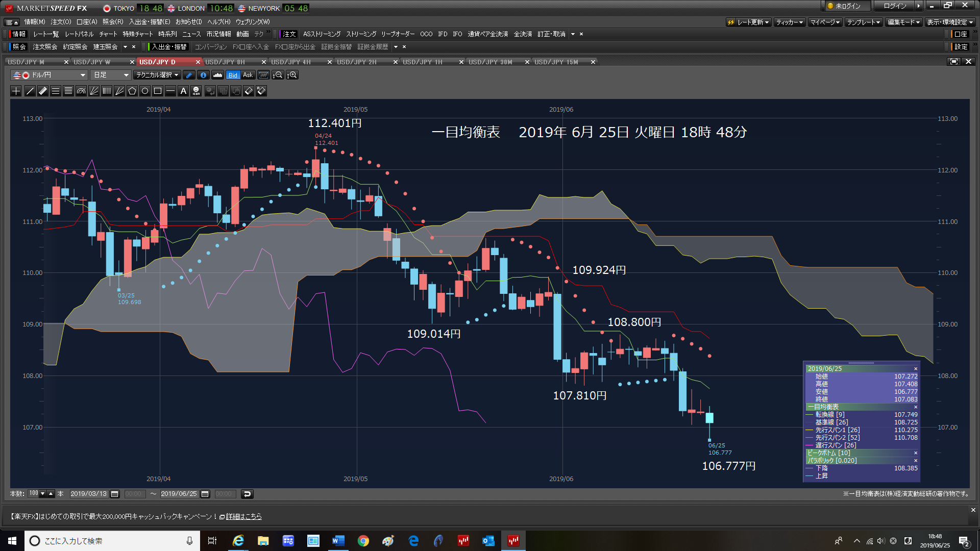Open the 入出金・振替(E) menu
The height and width of the screenshot is (551, 980).
click(149, 22)
